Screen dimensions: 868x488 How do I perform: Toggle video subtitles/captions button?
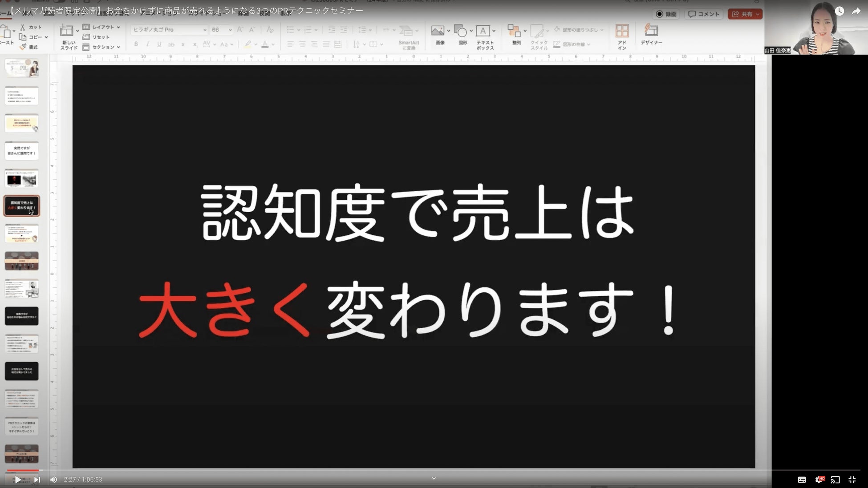(x=802, y=480)
